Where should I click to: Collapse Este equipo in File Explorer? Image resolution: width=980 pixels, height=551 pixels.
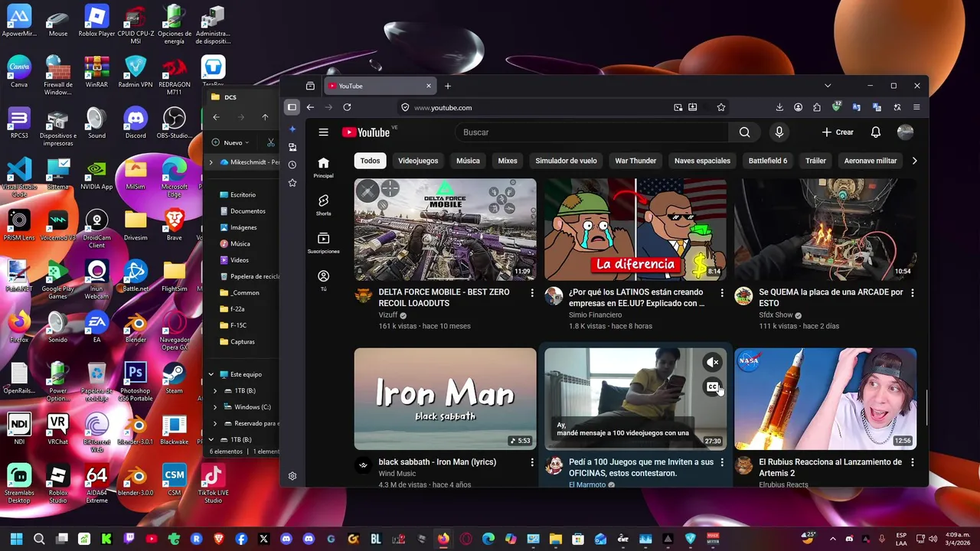[x=211, y=374]
